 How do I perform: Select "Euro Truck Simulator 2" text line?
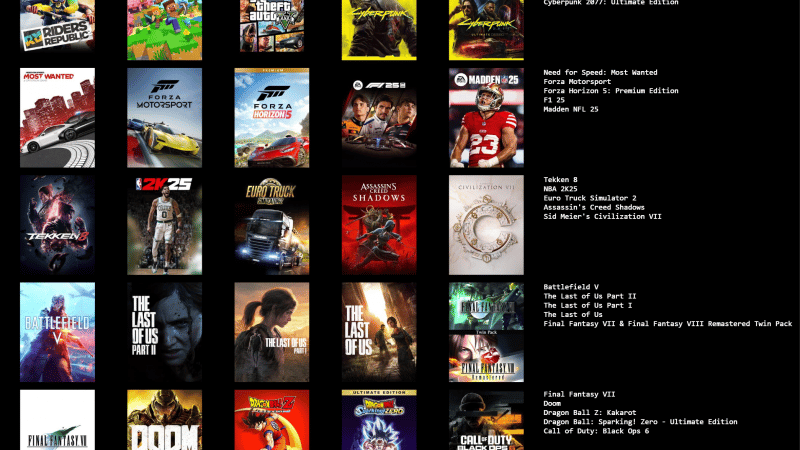pyautogui.click(x=590, y=198)
